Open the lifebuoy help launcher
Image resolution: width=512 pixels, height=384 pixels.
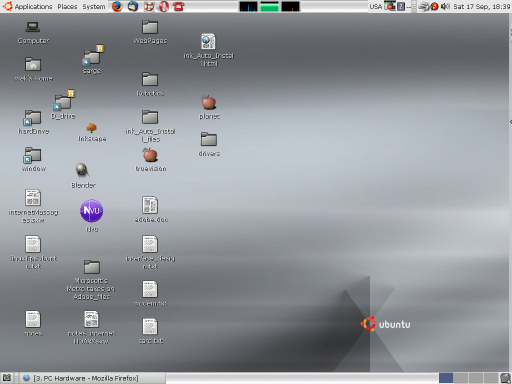tap(149, 6)
